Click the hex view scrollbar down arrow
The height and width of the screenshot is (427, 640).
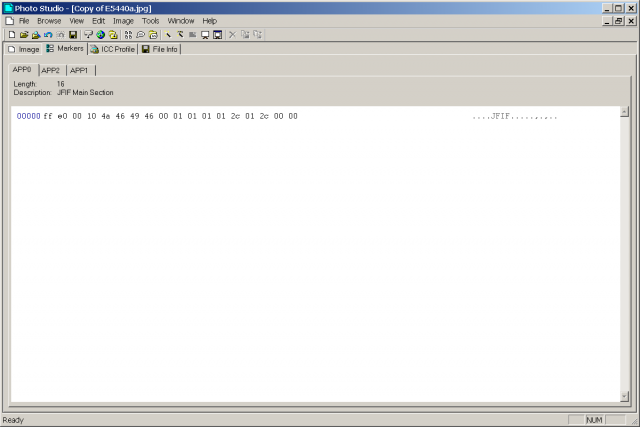(624, 396)
